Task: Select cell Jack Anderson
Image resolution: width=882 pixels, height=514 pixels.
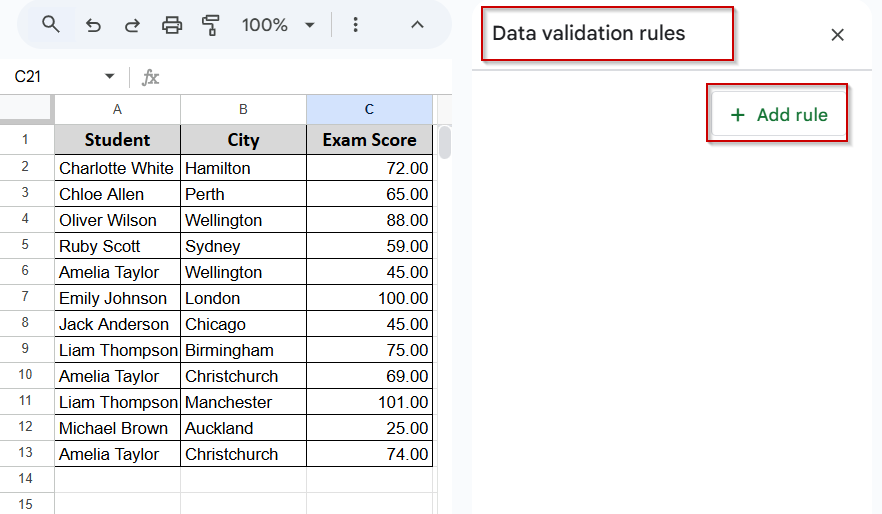Action: click(117, 324)
